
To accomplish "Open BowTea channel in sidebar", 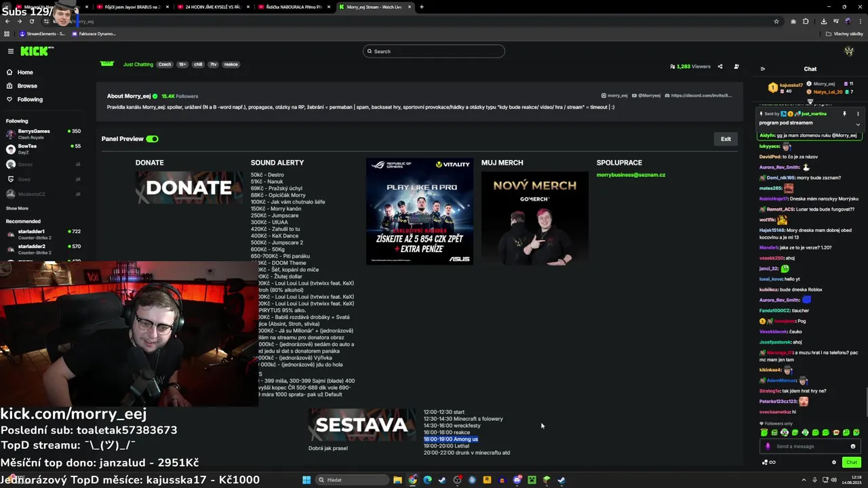I will pos(43,148).
